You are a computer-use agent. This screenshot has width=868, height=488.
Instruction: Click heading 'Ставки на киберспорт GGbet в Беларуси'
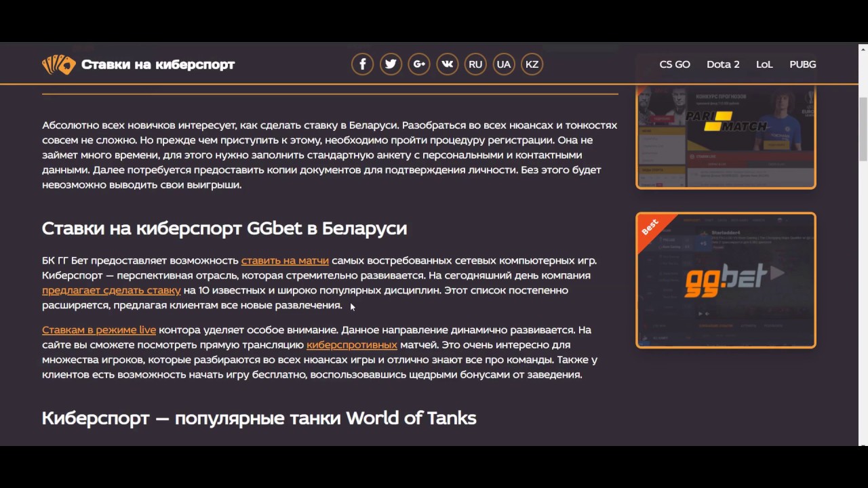pos(224,228)
